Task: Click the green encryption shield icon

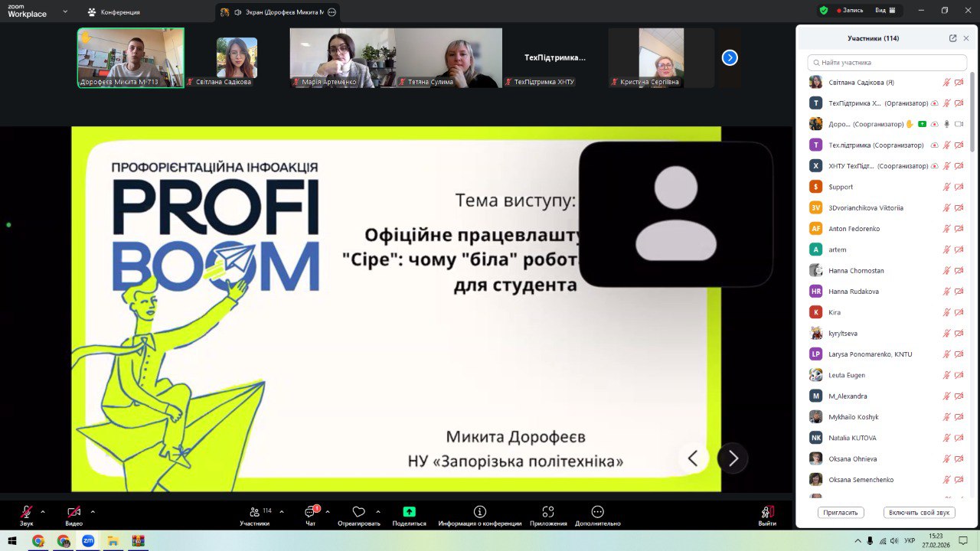Action: [824, 11]
